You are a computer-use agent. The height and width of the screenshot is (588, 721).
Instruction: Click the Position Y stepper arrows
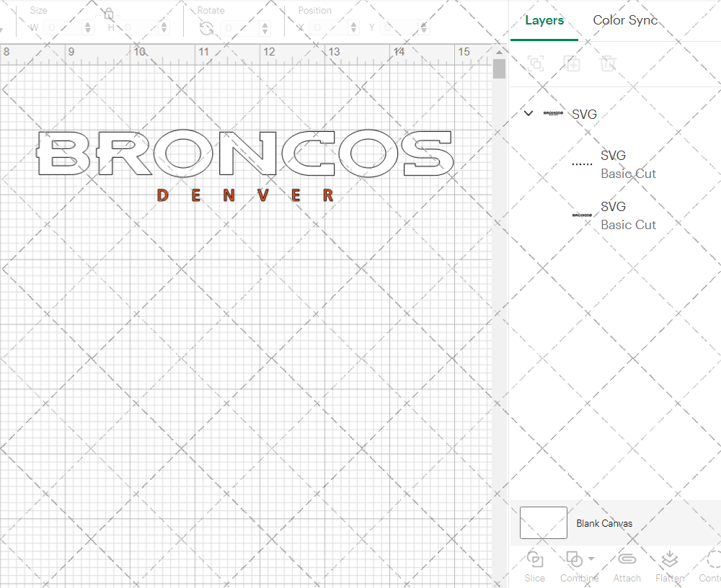click(x=424, y=27)
